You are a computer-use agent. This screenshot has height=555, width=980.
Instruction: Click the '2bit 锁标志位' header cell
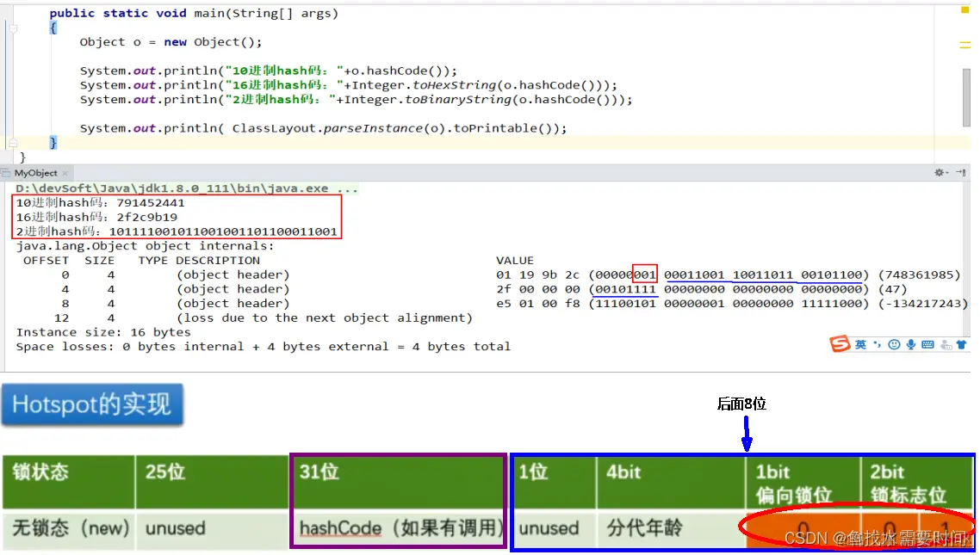pos(917,482)
